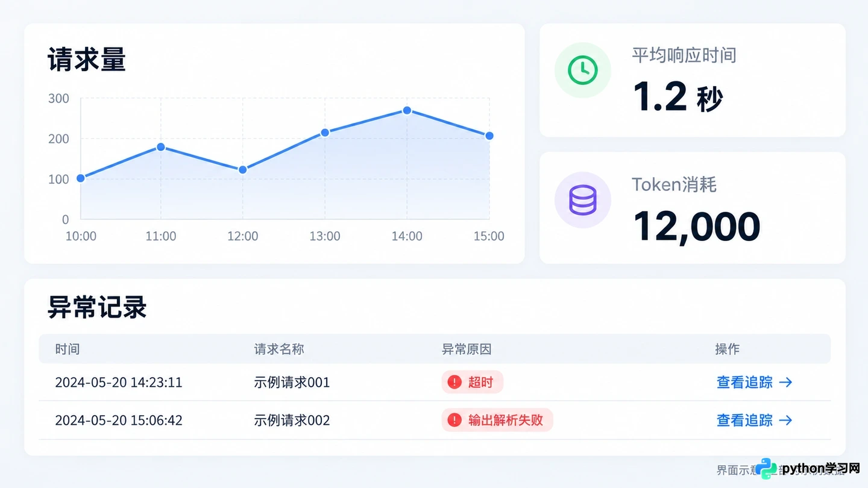Click the 操作 column header

tap(728, 349)
